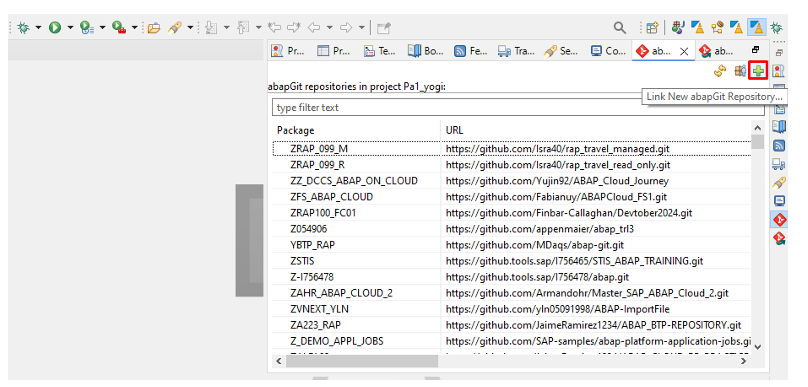Click in the type filter text field

518,108
